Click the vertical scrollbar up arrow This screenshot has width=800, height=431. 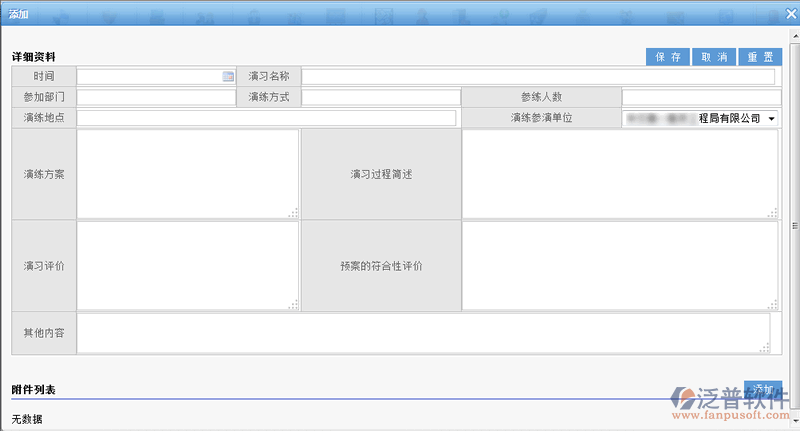pos(795,36)
